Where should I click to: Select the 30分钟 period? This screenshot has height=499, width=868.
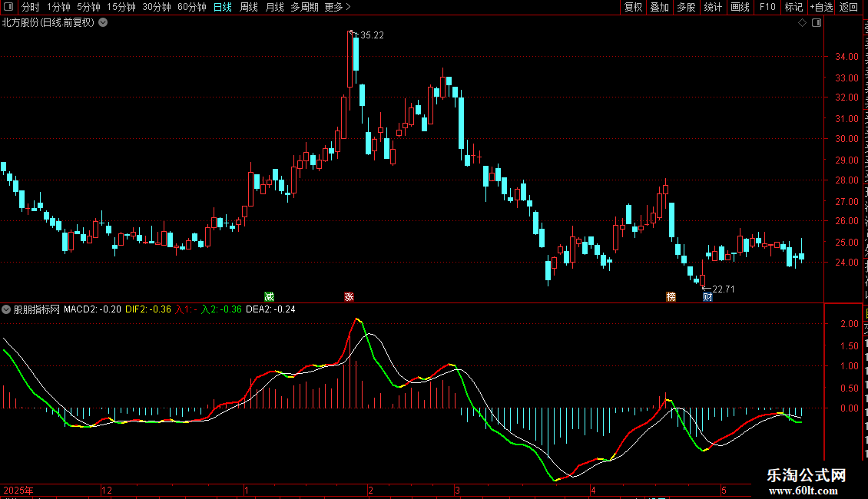157,7
